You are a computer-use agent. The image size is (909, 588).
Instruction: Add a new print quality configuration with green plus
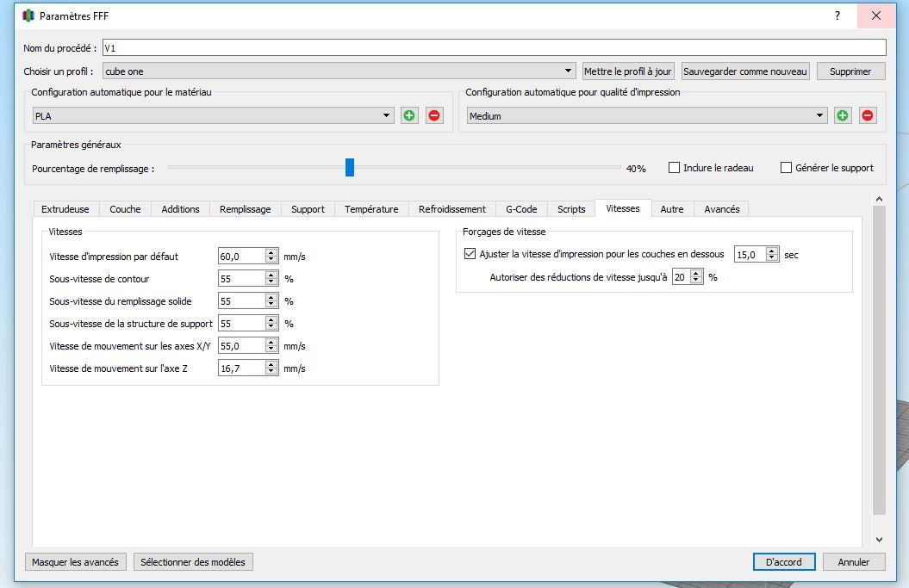pyautogui.click(x=843, y=115)
